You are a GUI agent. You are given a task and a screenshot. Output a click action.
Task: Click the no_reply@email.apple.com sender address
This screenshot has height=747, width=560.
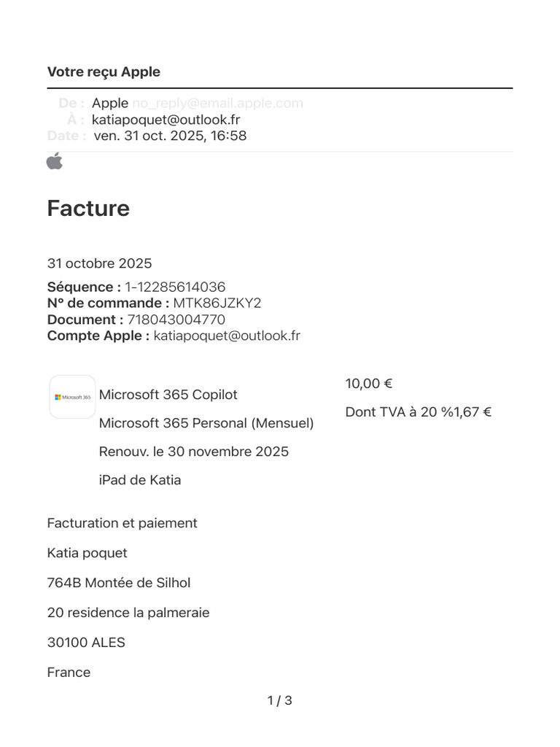(217, 103)
